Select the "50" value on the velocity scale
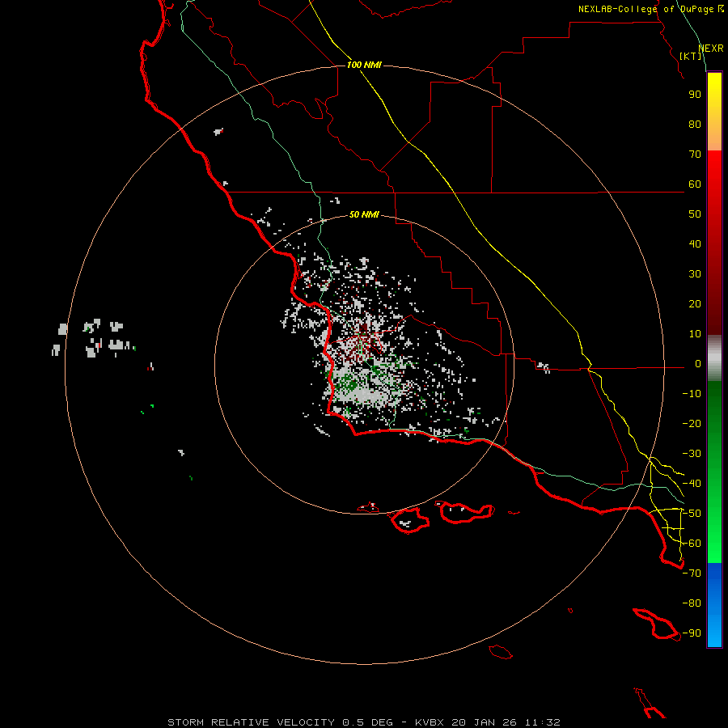728x728 pixels. tap(695, 214)
